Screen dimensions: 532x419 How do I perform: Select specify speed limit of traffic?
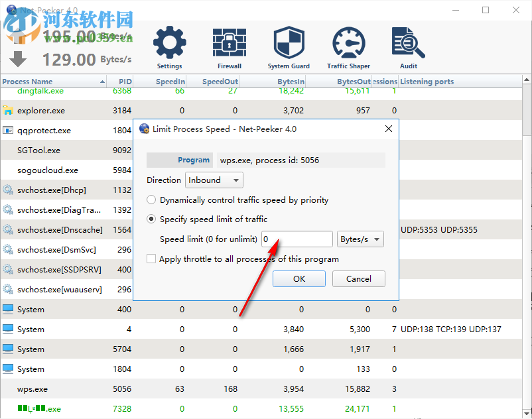pyautogui.click(x=151, y=219)
